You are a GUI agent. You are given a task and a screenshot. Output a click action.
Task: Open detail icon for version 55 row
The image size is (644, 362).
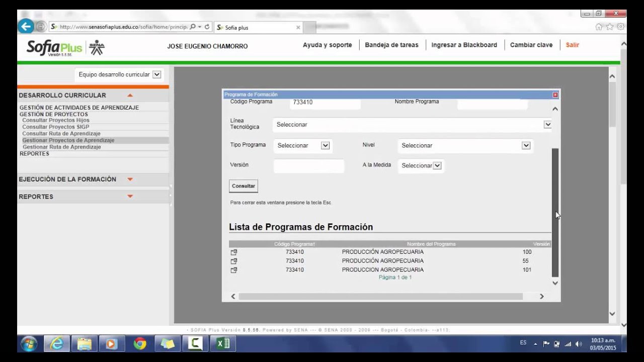[234, 261]
